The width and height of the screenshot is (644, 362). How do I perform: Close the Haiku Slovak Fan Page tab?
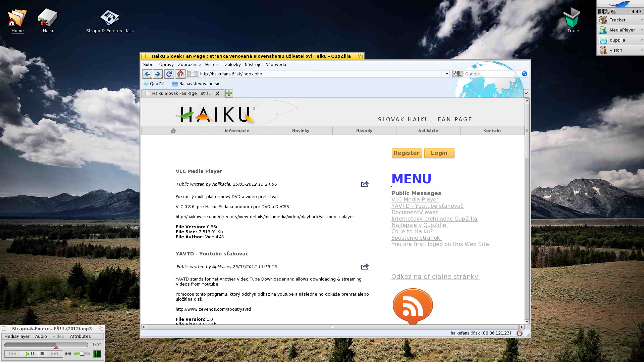pos(217,94)
